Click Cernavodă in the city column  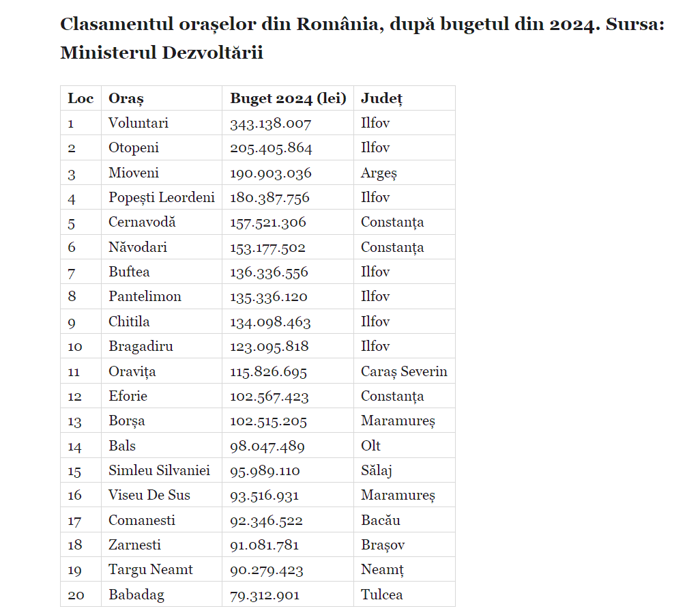tap(142, 223)
